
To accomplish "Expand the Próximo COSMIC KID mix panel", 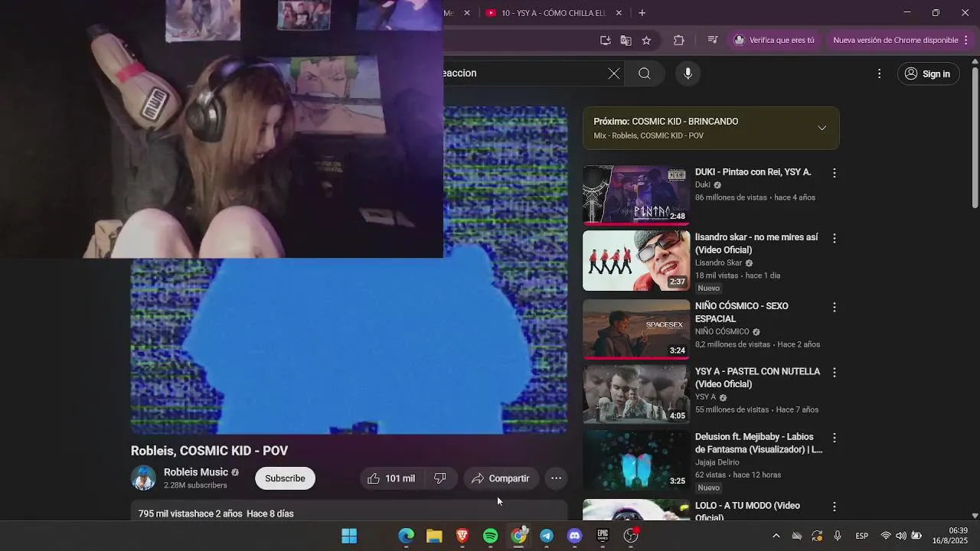I will click(x=822, y=128).
